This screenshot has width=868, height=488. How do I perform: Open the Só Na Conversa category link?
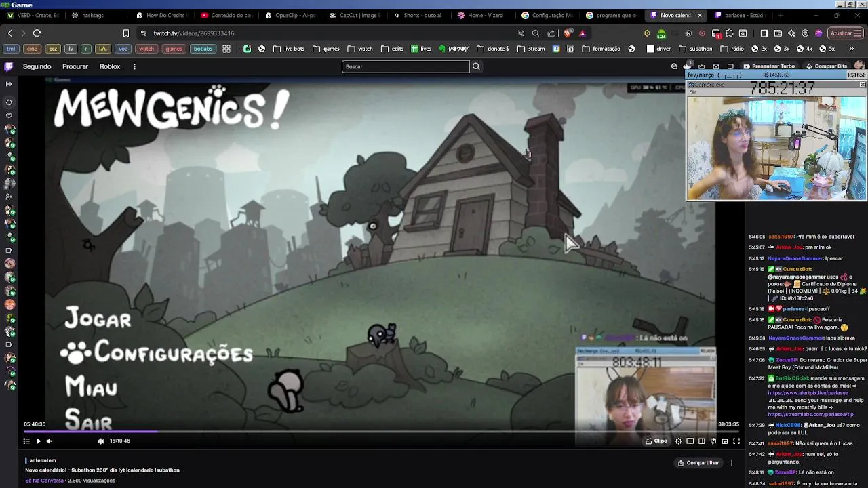[44, 481]
